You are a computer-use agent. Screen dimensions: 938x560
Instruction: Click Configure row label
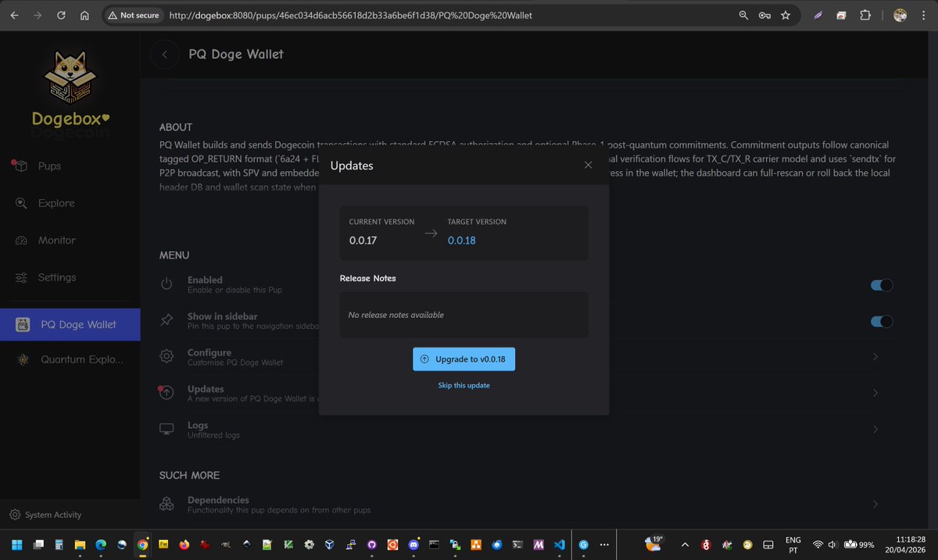[x=209, y=352]
